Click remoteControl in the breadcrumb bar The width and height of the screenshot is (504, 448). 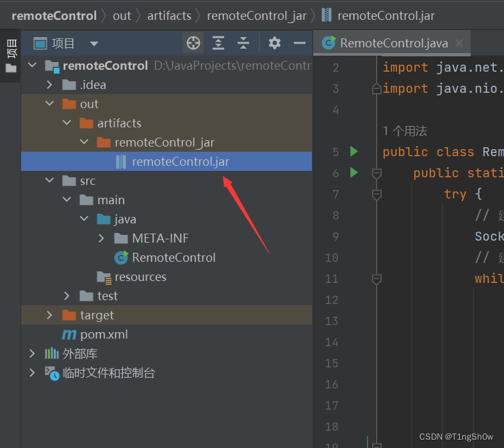coord(54,16)
